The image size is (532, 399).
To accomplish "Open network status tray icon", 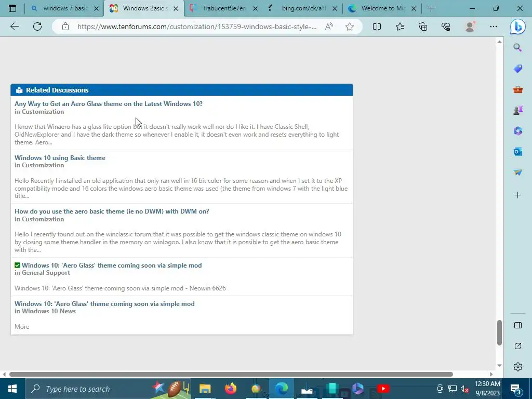I will click(x=453, y=389).
